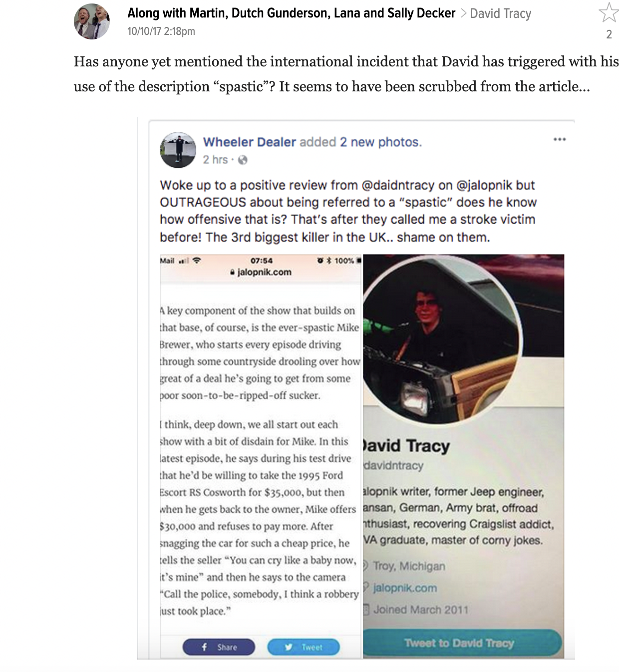Click the star count number 2
This screenshot has height=672, width=619.
click(609, 34)
